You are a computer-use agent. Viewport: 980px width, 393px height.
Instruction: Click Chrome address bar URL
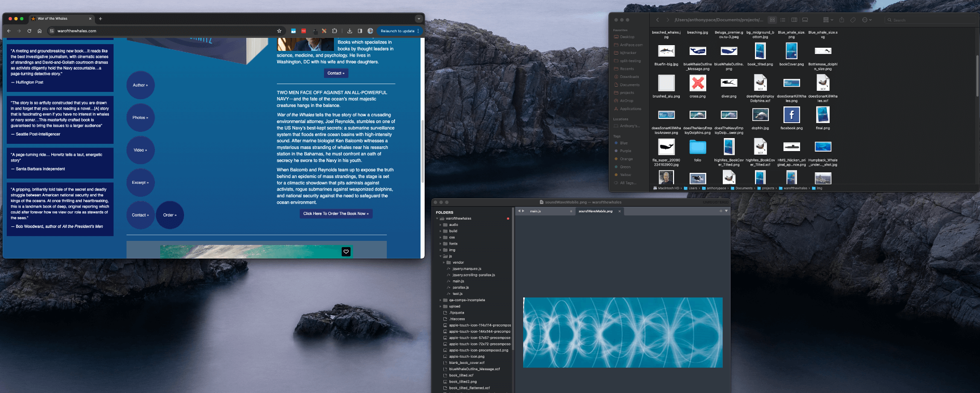pos(77,31)
